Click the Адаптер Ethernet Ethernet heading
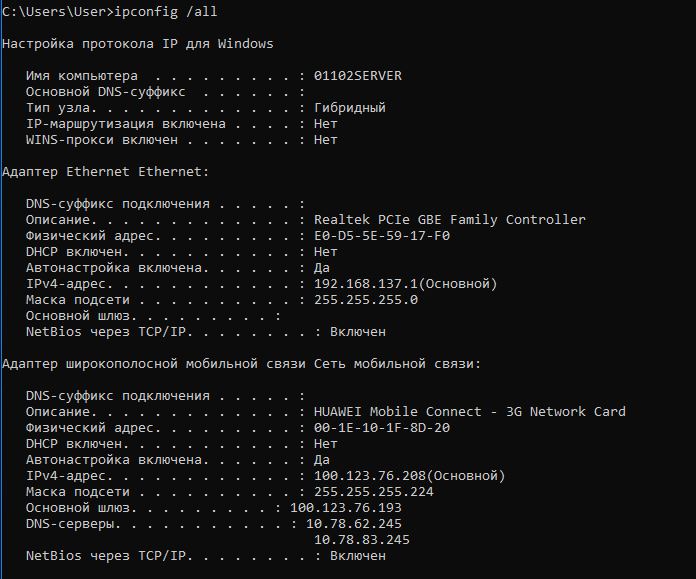The image size is (696, 579). (105, 172)
